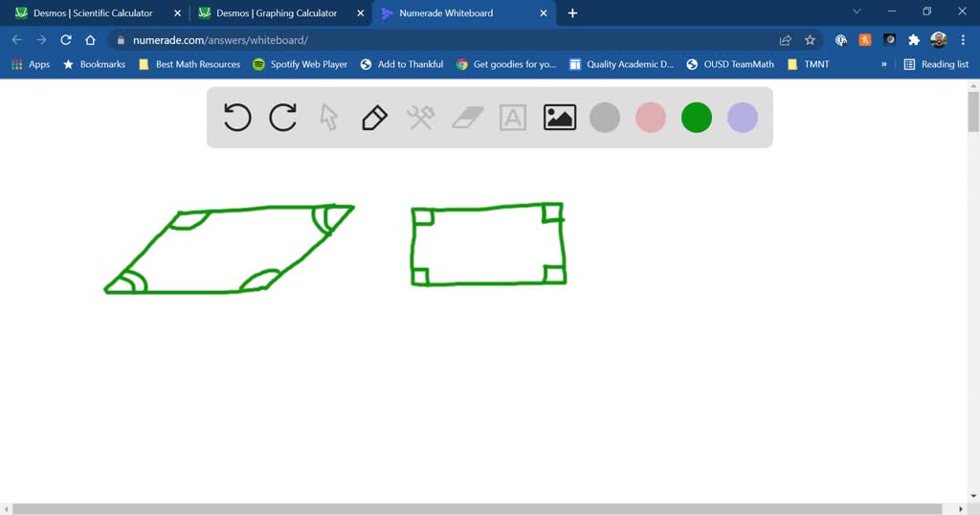This screenshot has width=980, height=515.
Task: Select the text box tool
Action: pyautogui.click(x=513, y=117)
